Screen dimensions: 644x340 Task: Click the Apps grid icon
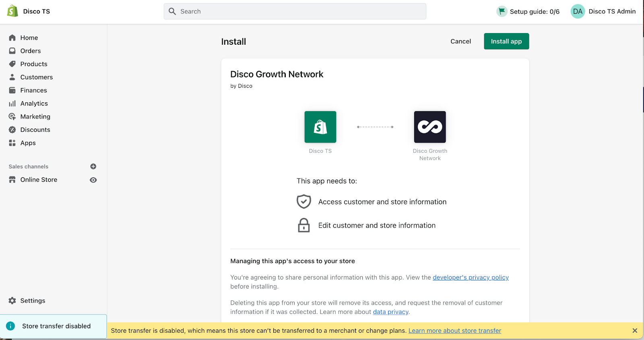click(x=12, y=143)
